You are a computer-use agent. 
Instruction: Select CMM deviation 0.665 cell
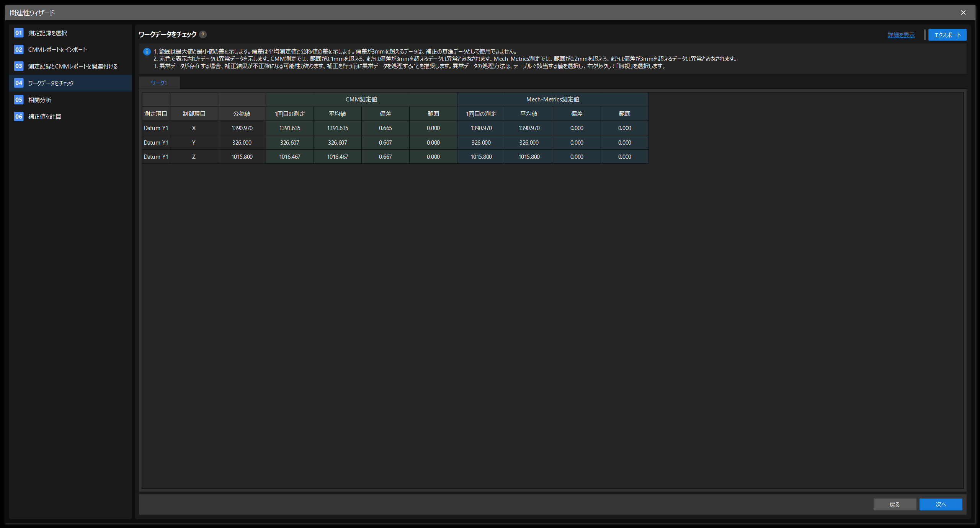385,128
